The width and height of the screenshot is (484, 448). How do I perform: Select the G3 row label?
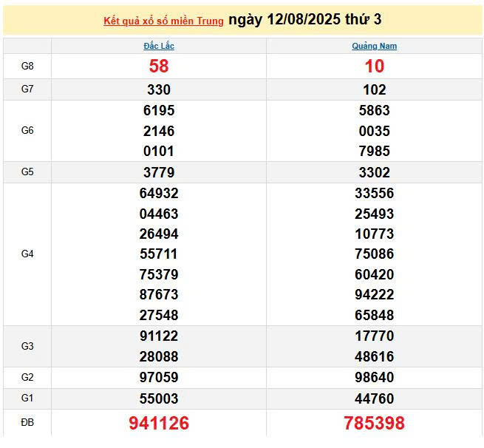click(x=27, y=346)
